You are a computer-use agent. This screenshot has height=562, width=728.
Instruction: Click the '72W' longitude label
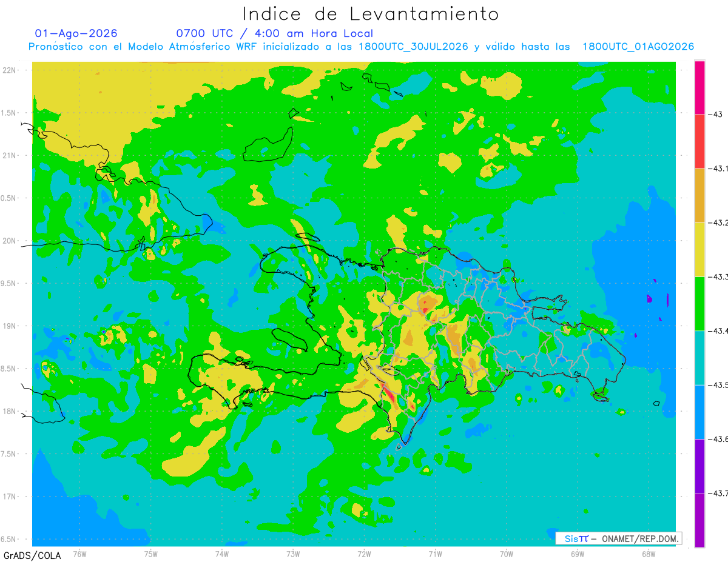click(x=364, y=554)
